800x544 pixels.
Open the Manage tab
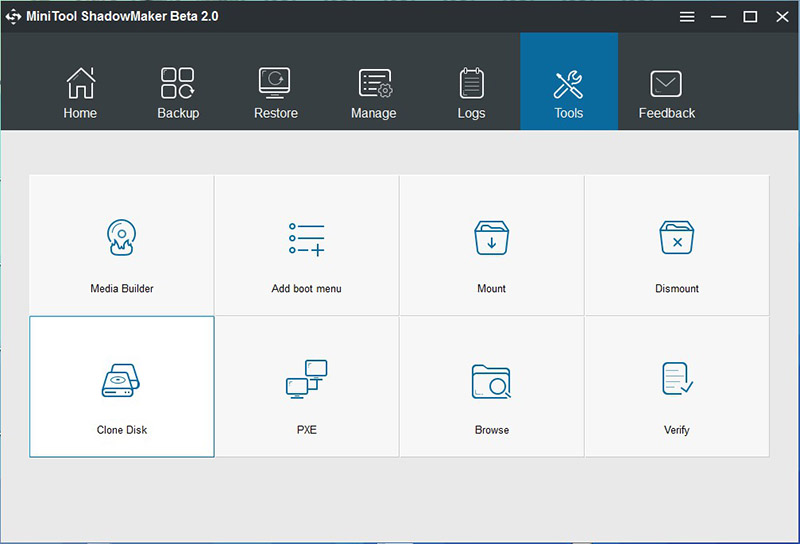click(374, 93)
